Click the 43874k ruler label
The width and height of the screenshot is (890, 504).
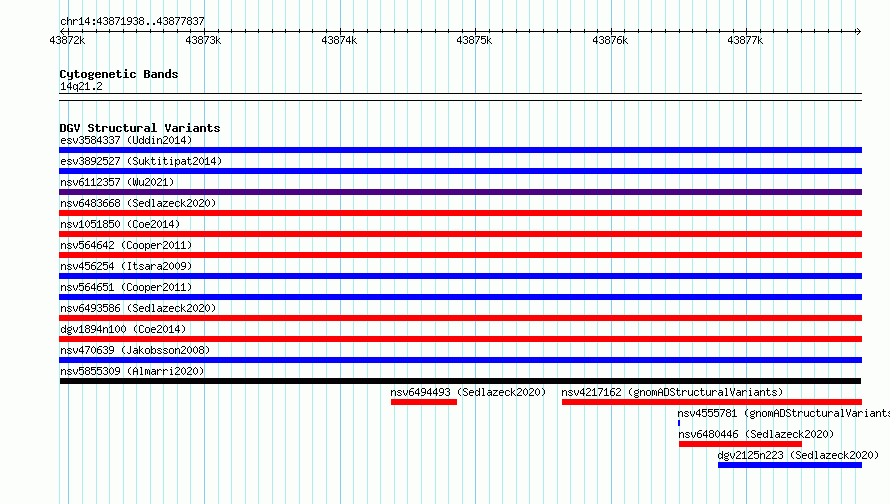[339, 40]
